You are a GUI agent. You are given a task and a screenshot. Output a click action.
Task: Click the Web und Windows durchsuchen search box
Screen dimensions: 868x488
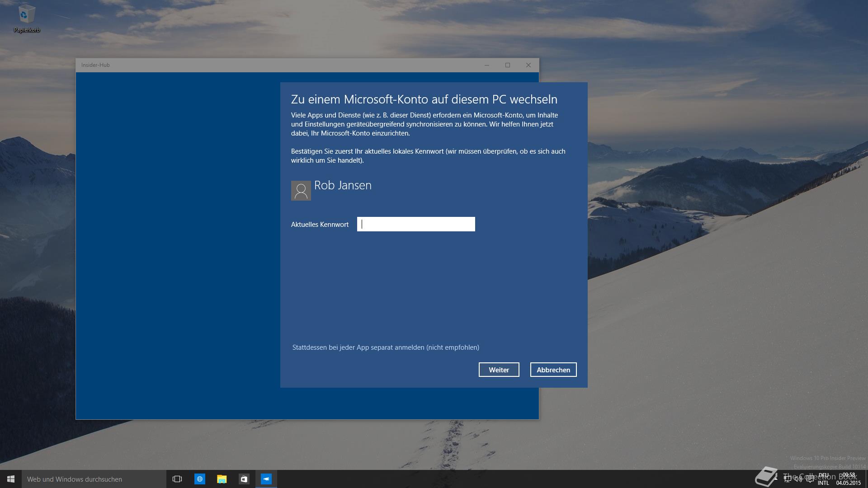coord(94,479)
